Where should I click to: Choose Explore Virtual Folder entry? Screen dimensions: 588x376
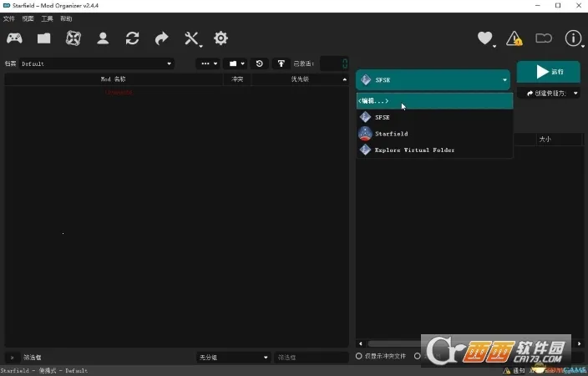pos(434,150)
